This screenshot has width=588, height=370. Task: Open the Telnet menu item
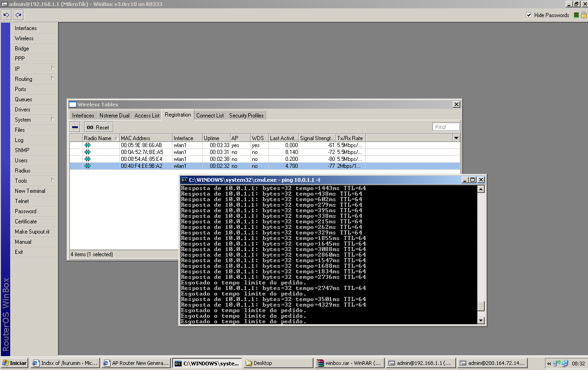pos(34,201)
